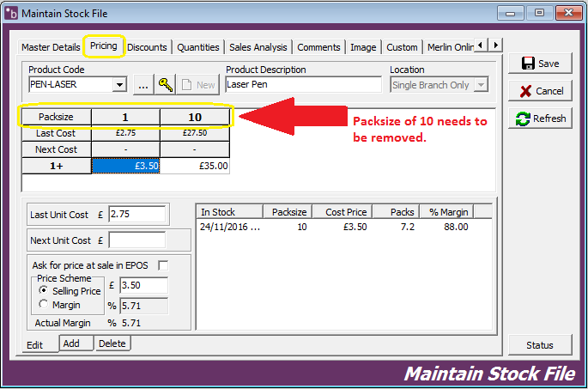
Task: Click the In Stock column header
Action: (229, 212)
